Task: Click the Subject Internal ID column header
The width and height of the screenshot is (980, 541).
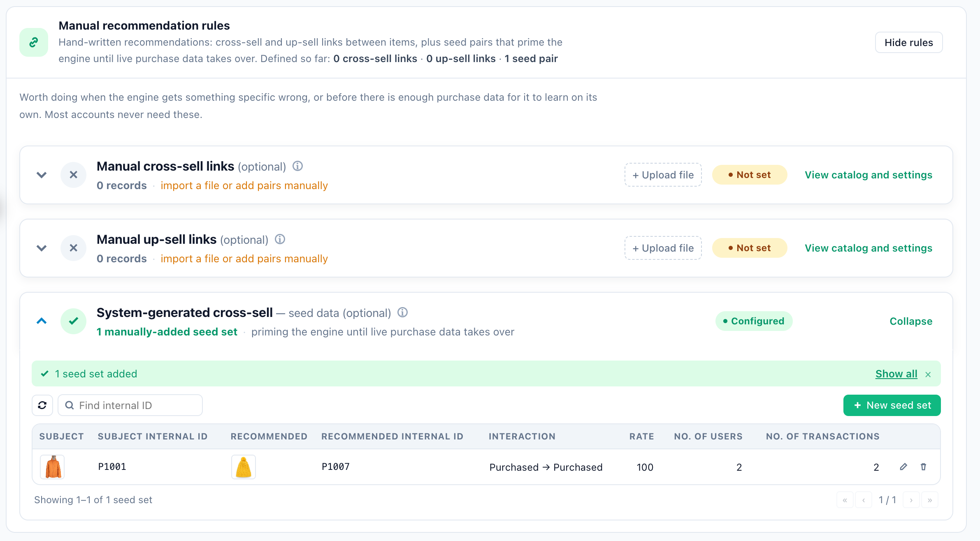Action: pos(153,436)
